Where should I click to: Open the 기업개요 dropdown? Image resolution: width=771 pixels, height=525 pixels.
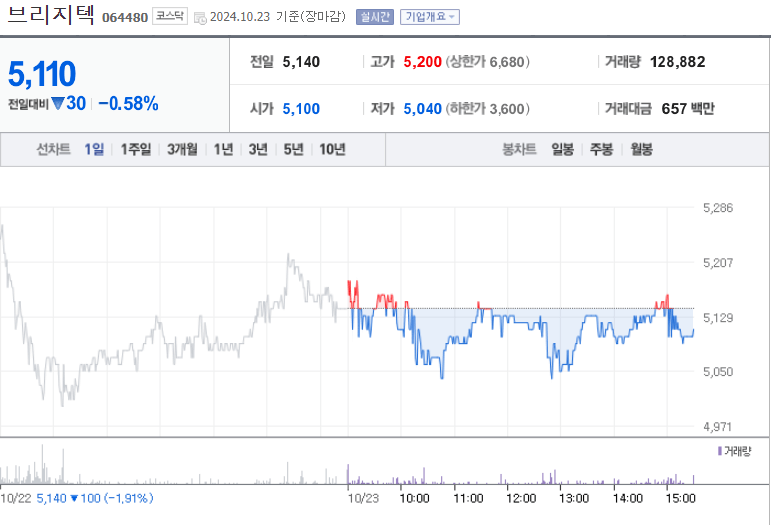pyautogui.click(x=430, y=17)
